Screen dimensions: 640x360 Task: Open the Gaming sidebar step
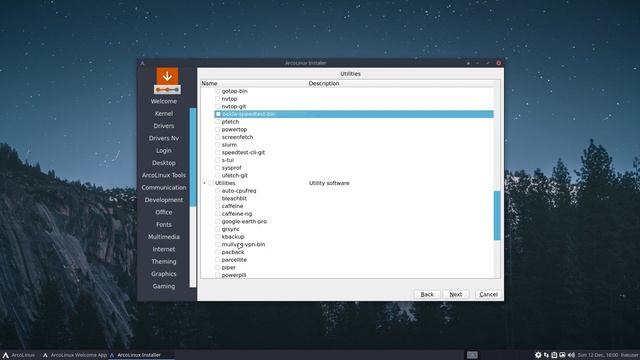(x=164, y=286)
